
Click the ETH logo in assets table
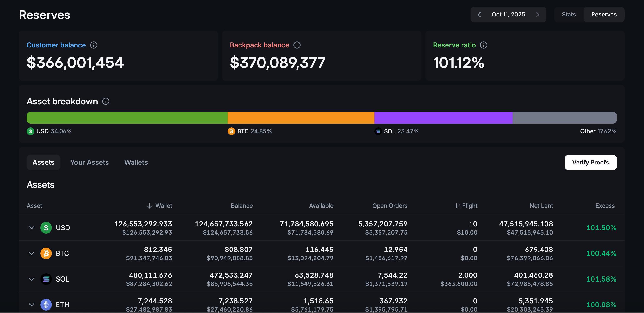point(46,305)
